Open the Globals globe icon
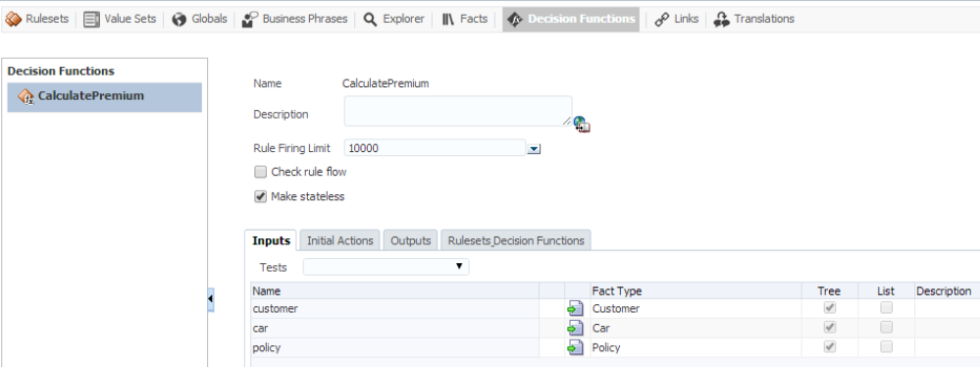 click(x=180, y=20)
